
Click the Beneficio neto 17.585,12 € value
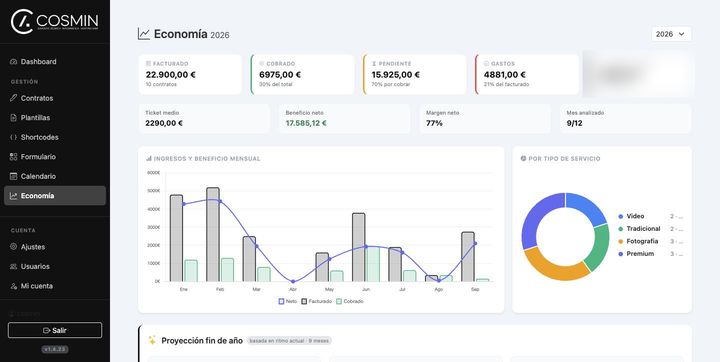pos(306,123)
